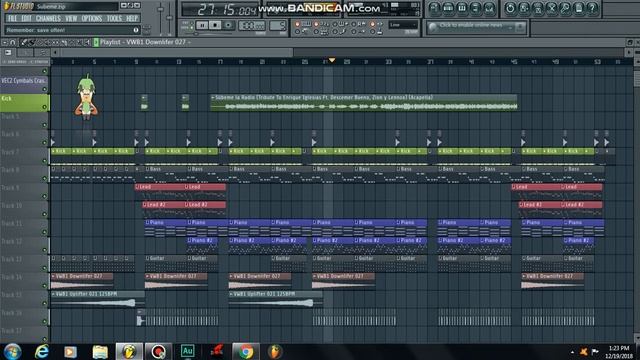Image resolution: width=640 pixels, height=360 pixels.
Task: Open the mixer shortcut icon
Action: click(x=489, y=8)
